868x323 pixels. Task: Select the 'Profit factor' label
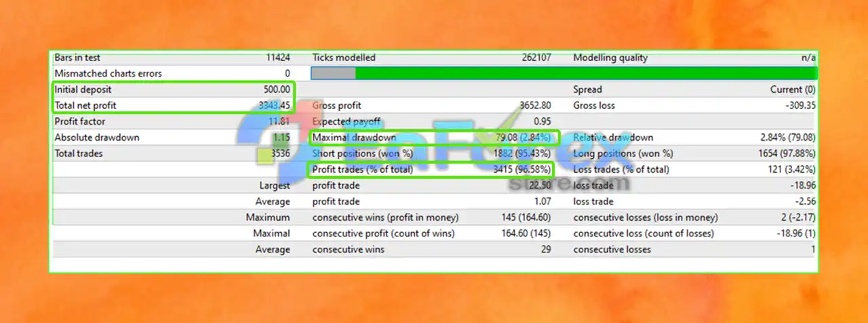81,122
